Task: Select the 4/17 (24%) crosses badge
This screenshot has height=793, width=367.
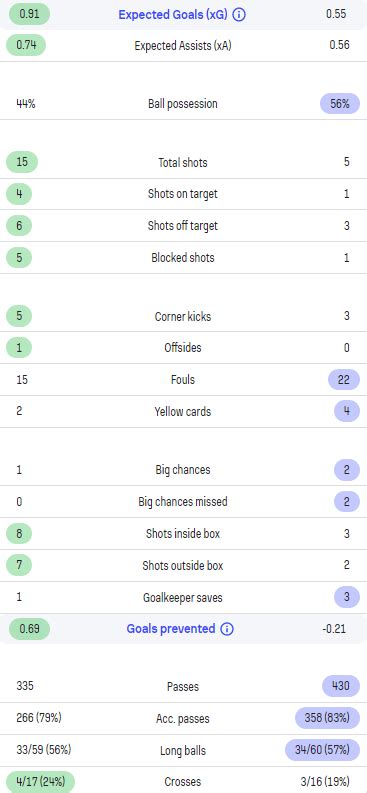Action: point(40,782)
